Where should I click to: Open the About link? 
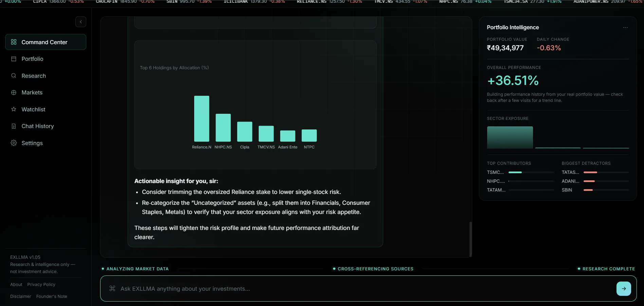click(16, 285)
